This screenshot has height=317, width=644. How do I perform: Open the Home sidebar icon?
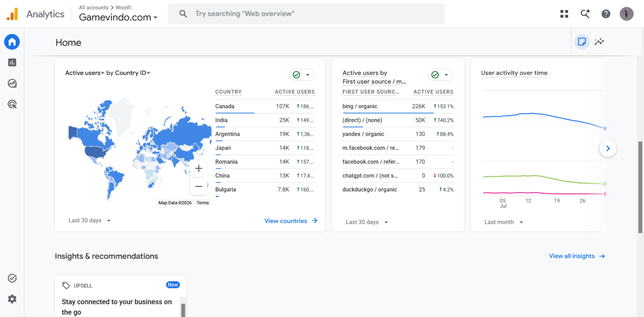[x=12, y=42]
